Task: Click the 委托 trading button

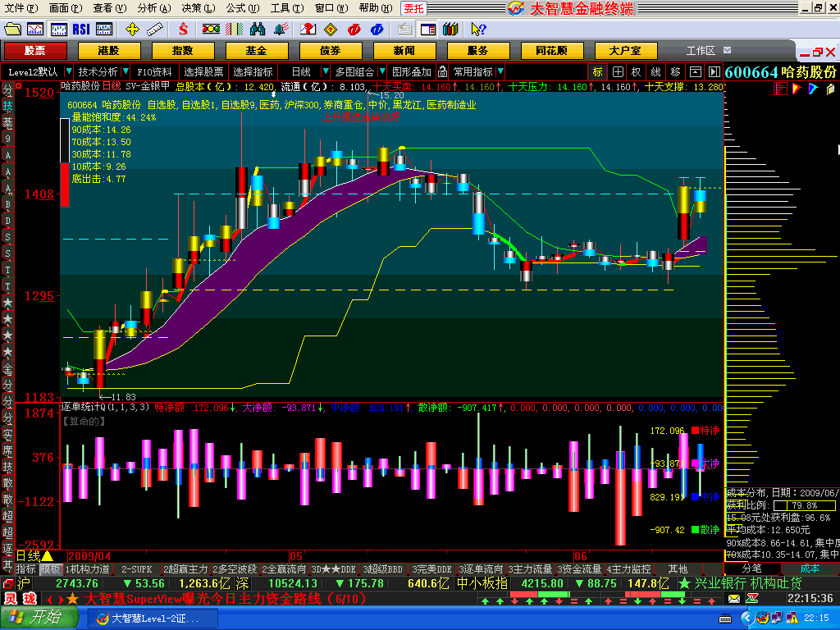Action: 413,8
